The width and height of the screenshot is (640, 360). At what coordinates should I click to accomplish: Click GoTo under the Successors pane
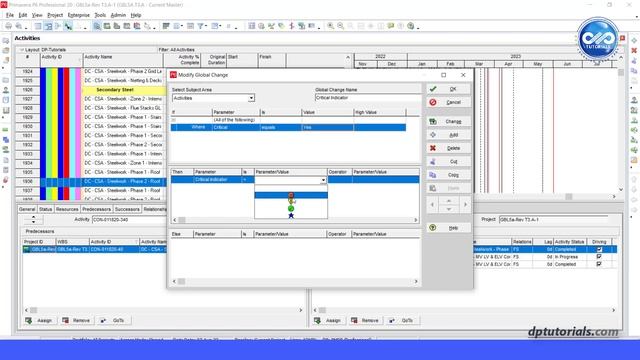(x=402, y=320)
